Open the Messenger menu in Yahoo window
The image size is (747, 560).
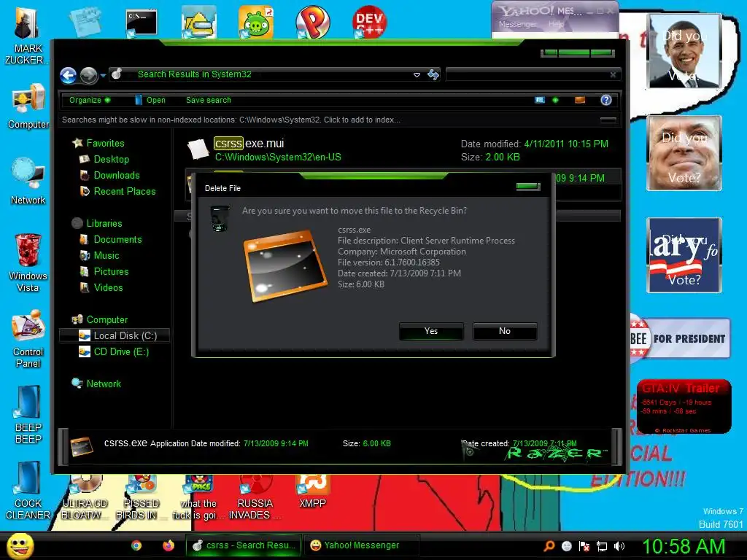click(x=518, y=24)
